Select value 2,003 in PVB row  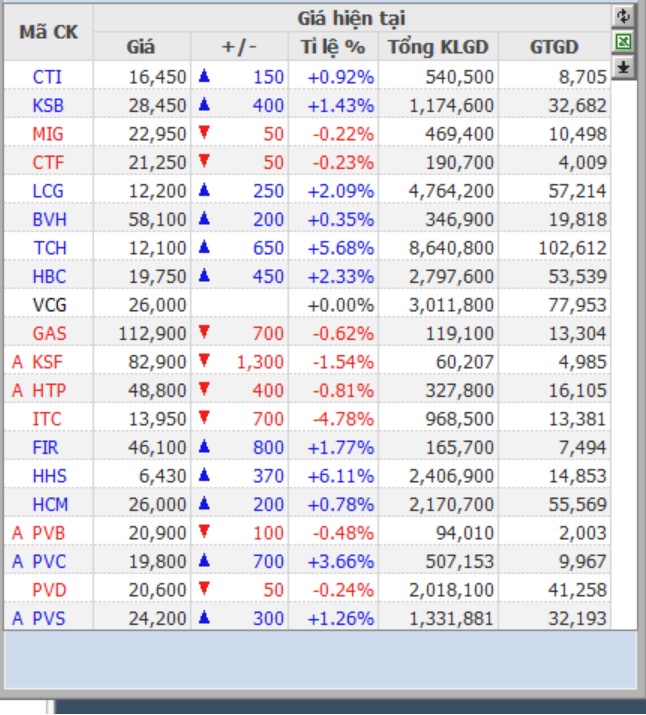tap(583, 533)
